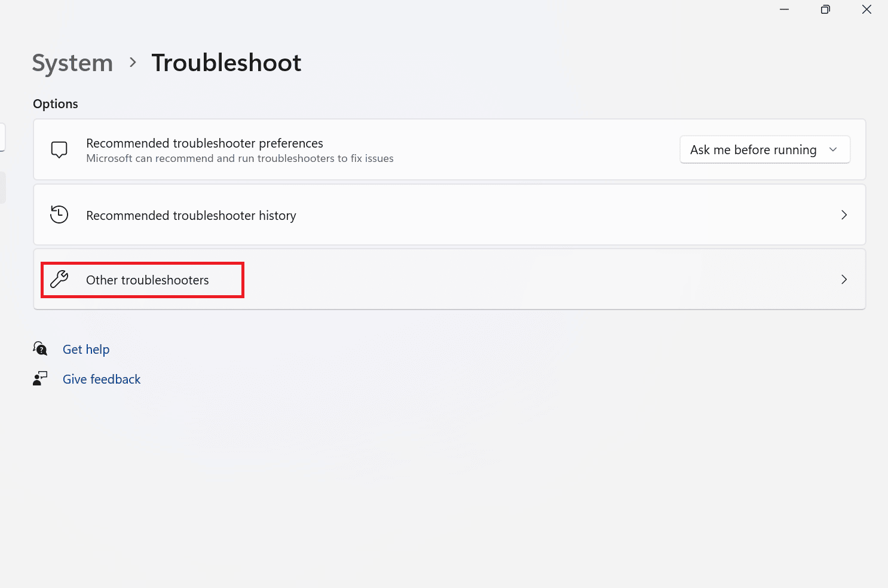This screenshot has height=588, width=888.
Task: Close the Settings window
Action: (x=866, y=10)
